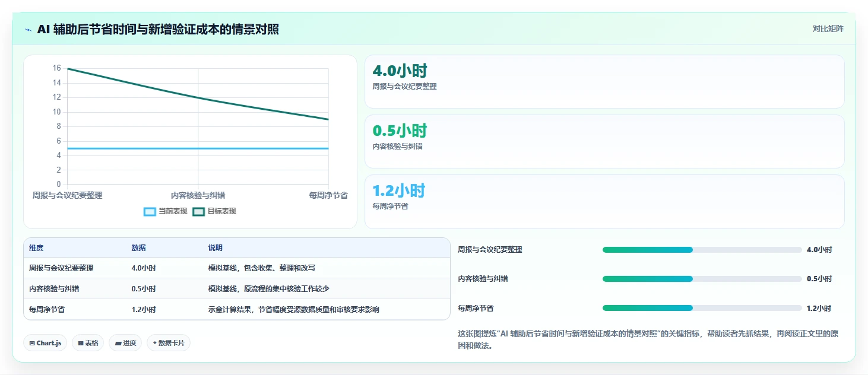868x375 pixels.
Task: Click progress label 每周净节省
Action: [476, 309]
